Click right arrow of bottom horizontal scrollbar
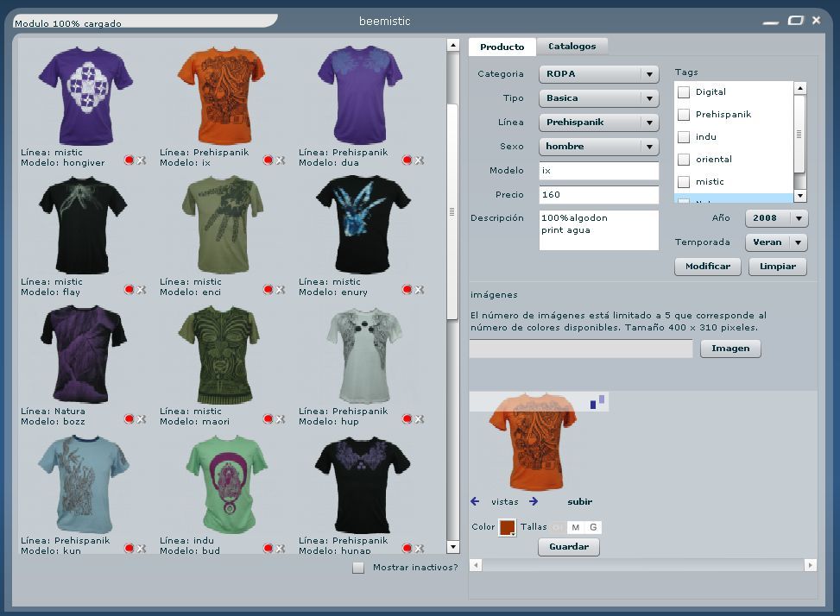This screenshot has height=616, width=840. 810,565
